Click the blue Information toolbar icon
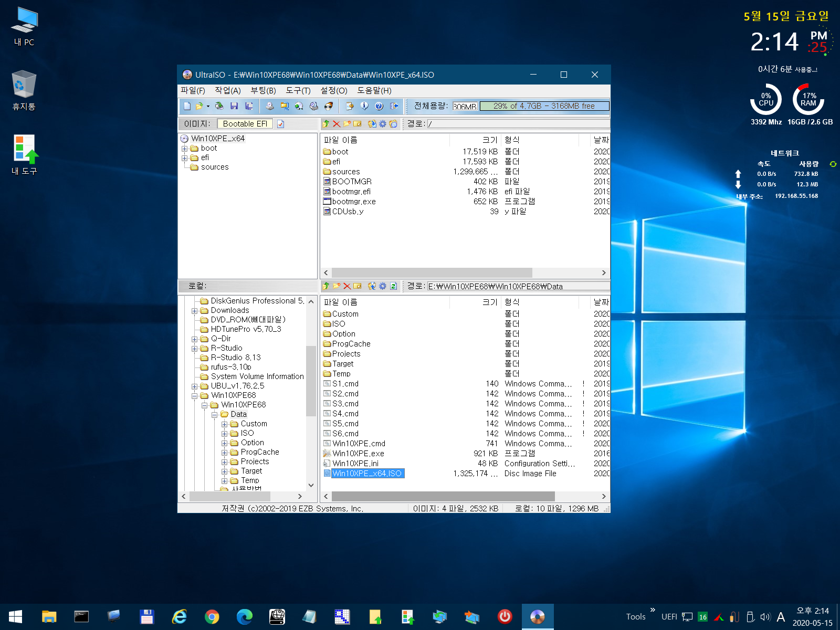 tap(364, 106)
